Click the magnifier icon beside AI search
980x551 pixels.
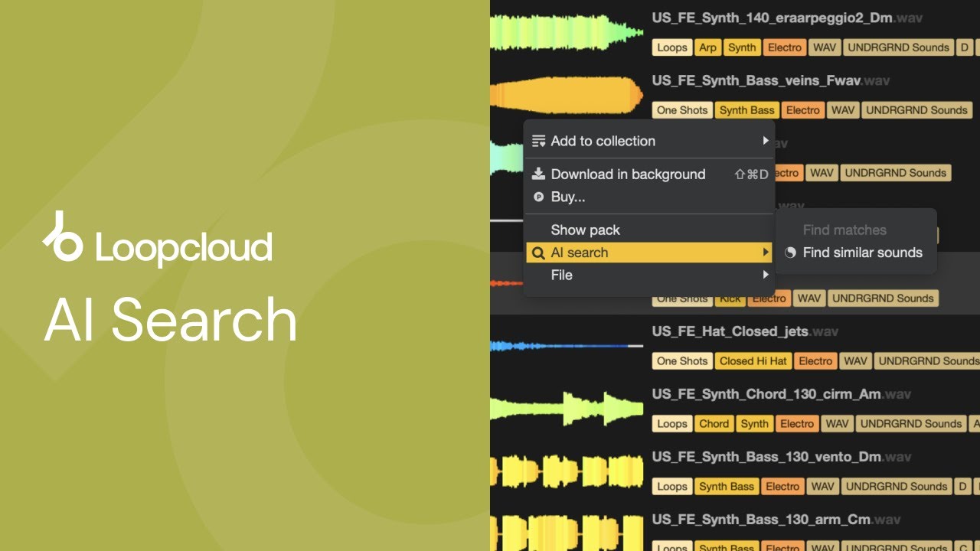pyautogui.click(x=539, y=253)
